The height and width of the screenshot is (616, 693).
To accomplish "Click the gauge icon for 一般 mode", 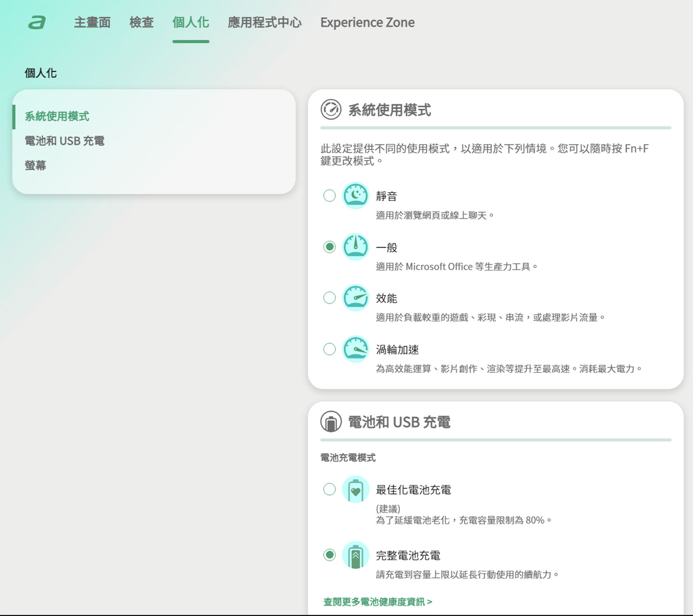I will (355, 247).
